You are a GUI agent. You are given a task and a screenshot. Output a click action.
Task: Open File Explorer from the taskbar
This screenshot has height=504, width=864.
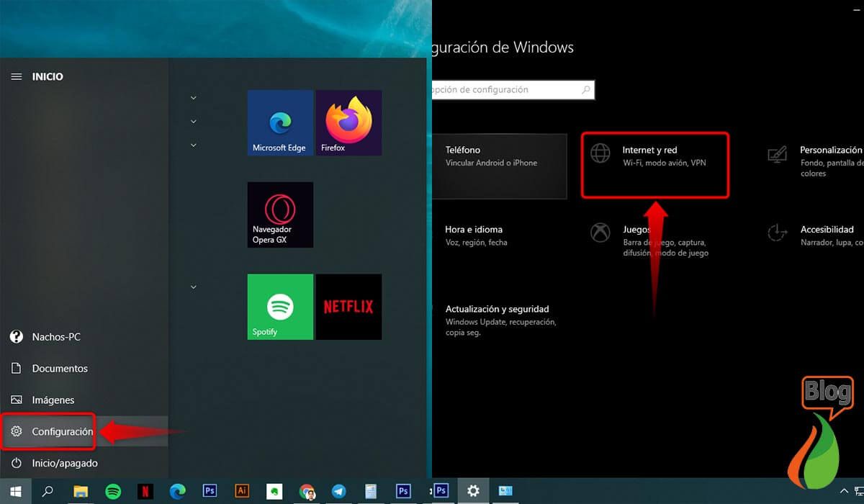[x=81, y=491]
